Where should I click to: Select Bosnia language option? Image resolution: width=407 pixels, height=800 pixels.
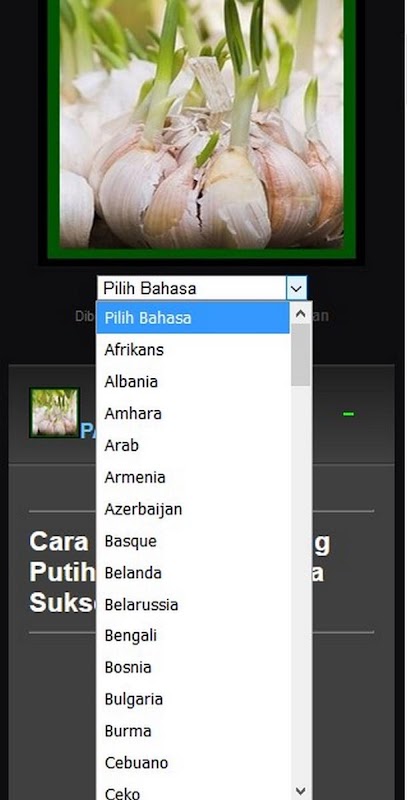click(x=193, y=667)
